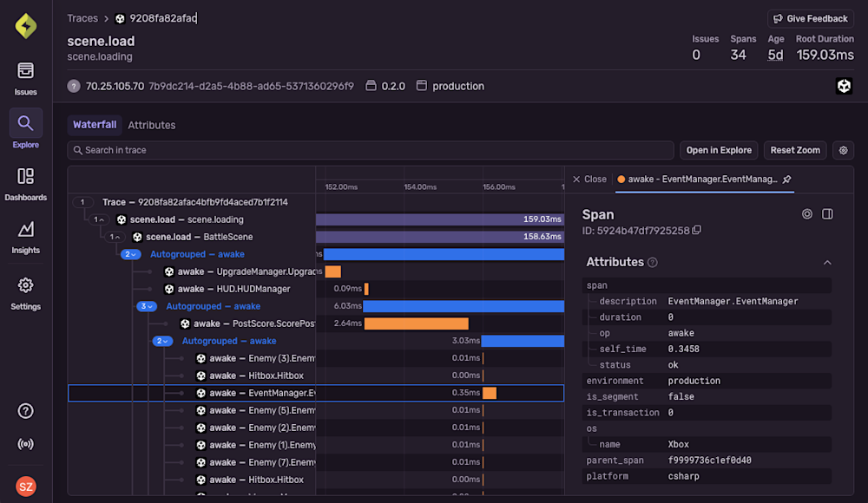Switch to the Attributes tab
Screen dimensions: 868x503
(152, 125)
